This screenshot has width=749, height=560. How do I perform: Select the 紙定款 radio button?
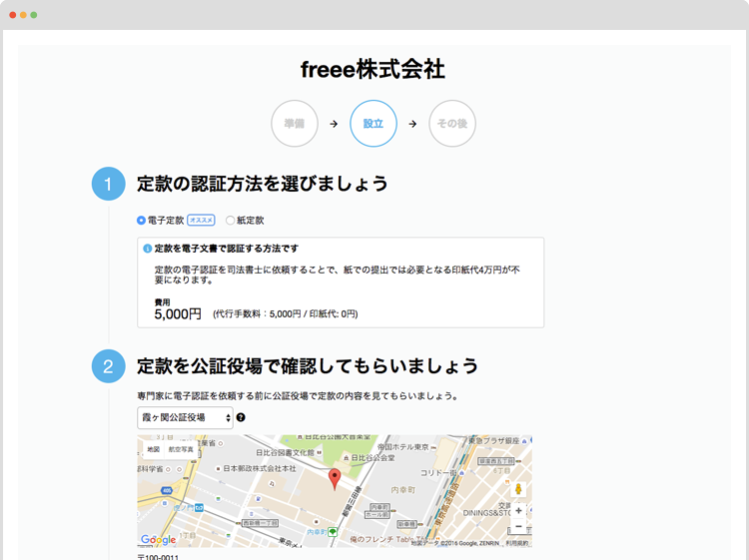(231, 220)
